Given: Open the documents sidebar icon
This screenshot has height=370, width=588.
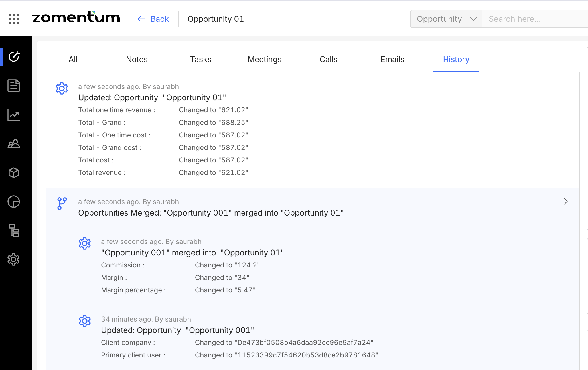Looking at the screenshot, I should (x=14, y=86).
